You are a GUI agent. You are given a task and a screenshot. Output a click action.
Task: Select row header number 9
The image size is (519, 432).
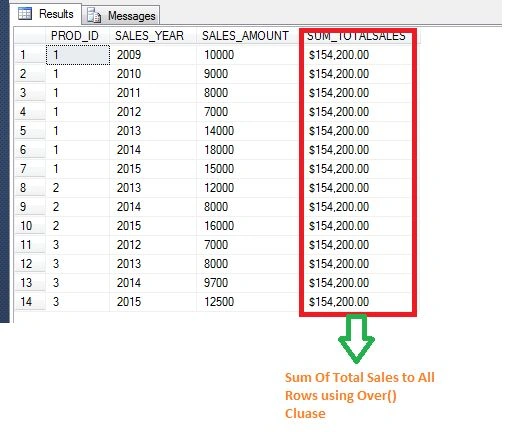coord(30,207)
